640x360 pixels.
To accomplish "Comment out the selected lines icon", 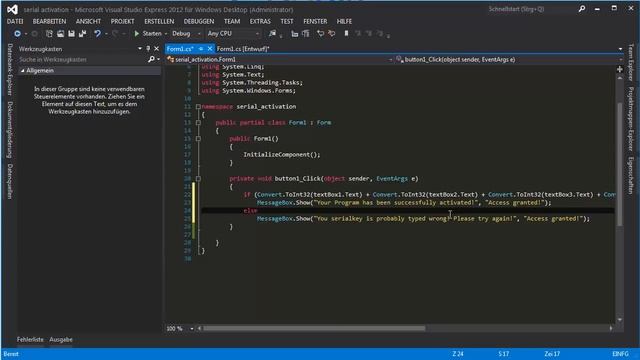I will 320,33.
